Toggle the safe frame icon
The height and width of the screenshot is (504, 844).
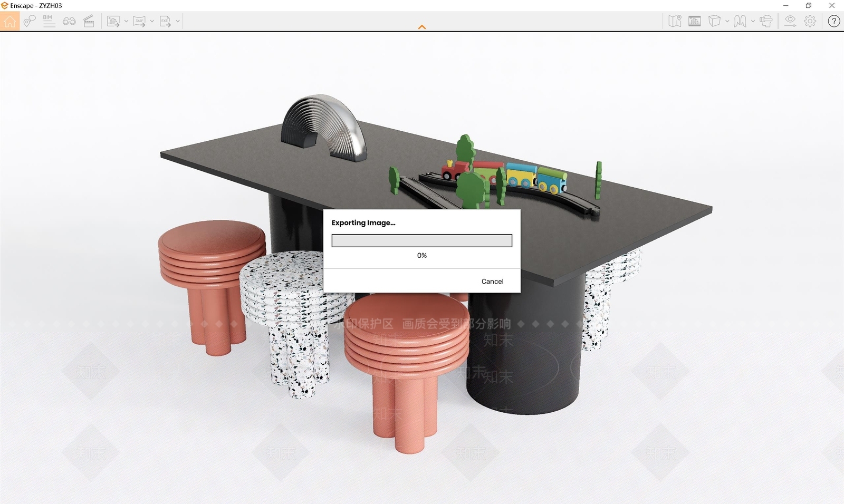click(x=695, y=21)
